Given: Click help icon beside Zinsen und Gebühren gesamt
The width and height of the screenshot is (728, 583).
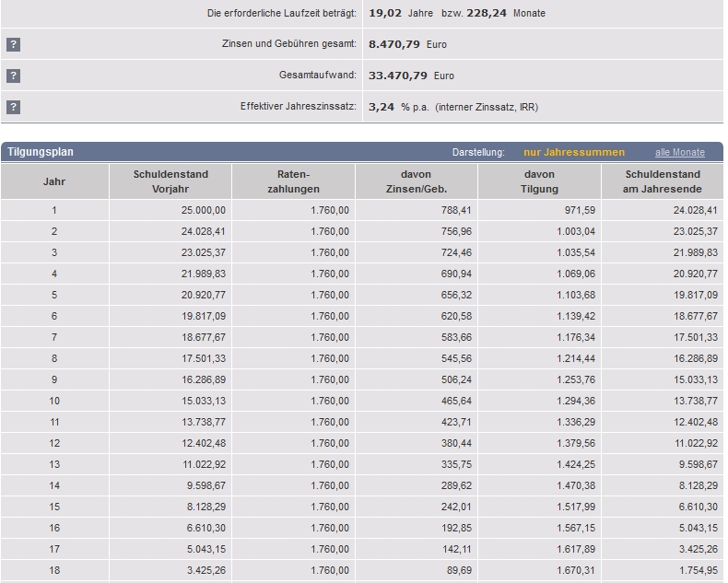Looking at the screenshot, I should coord(13,44).
